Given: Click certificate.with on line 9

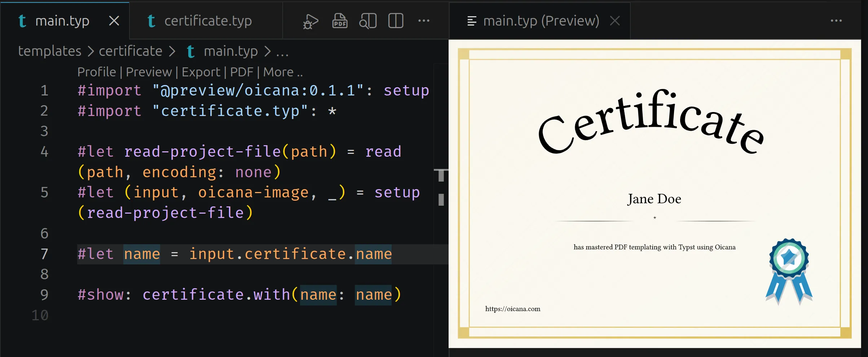Looking at the screenshot, I should click(216, 295).
